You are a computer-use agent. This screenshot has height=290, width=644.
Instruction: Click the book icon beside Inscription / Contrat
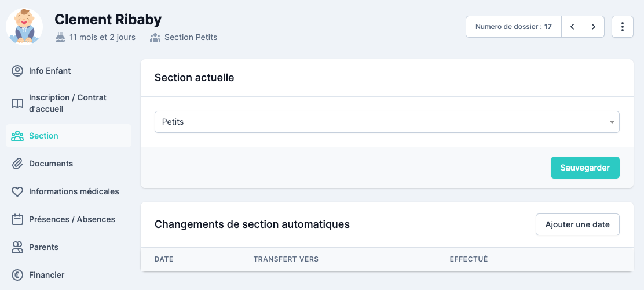(17, 103)
